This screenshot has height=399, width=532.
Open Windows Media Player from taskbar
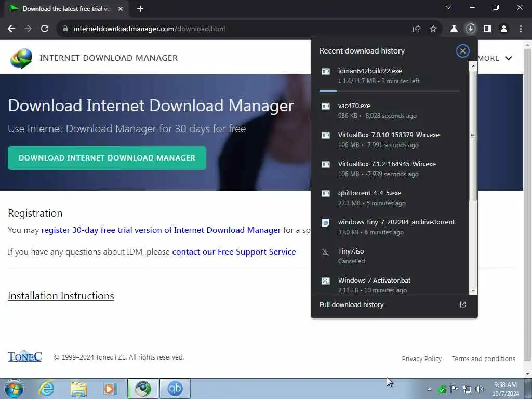click(110, 389)
